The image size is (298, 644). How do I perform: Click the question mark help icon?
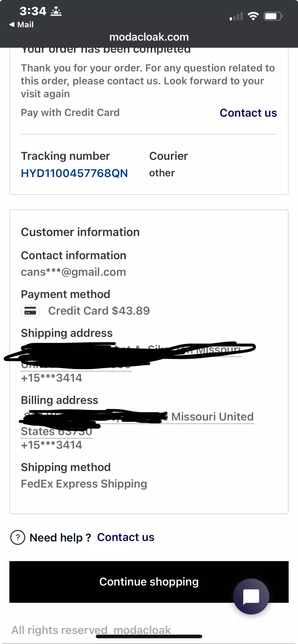pyautogui.click(x=18, y=538)
